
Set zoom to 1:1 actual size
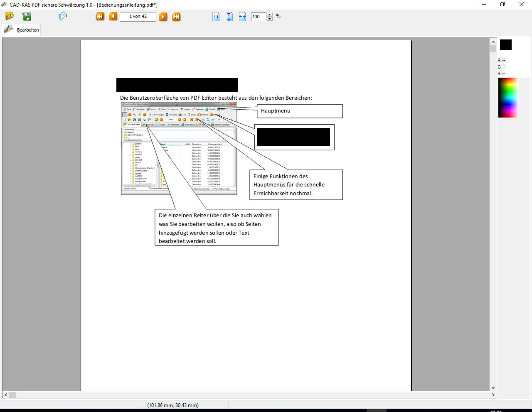coord(216,17)
